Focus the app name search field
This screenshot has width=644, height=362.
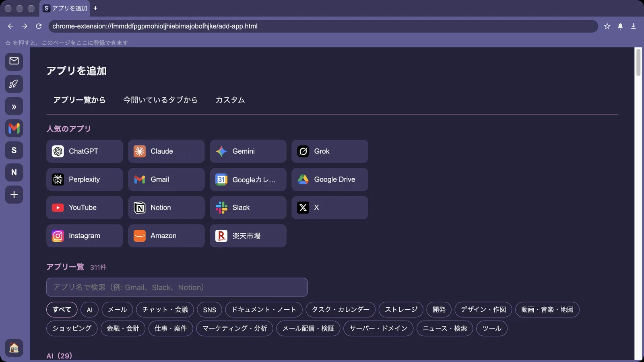click(177, 287)
